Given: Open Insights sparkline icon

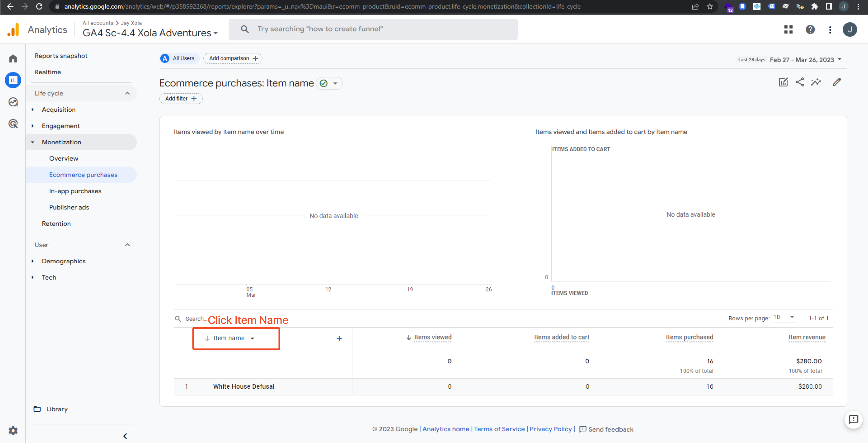Looking at the screenshot, I should tap(816, 82).
